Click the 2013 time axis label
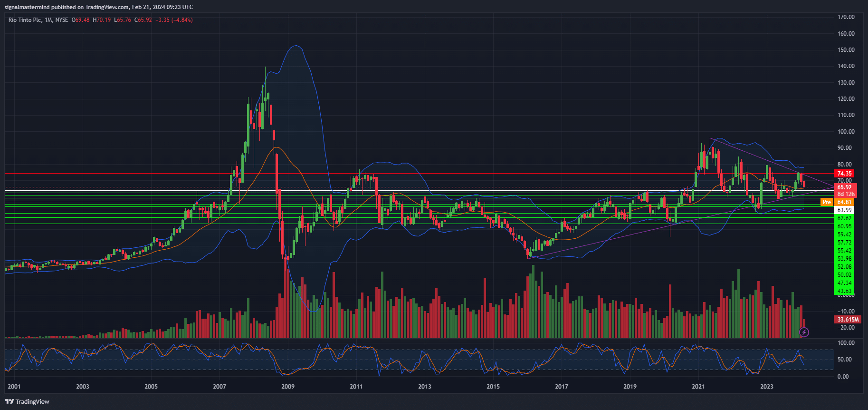Viewport: 868px width, 410px height. (x=425, y=387)
